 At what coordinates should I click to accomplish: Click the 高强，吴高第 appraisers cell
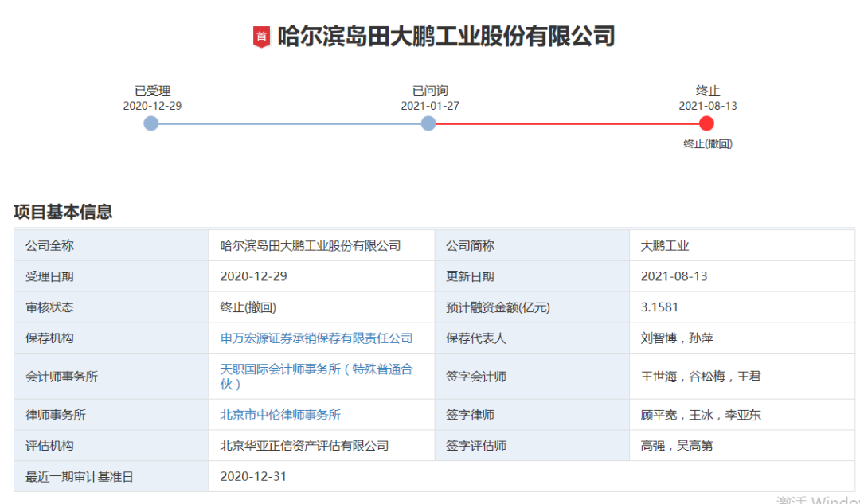click(x=742, y=445)
